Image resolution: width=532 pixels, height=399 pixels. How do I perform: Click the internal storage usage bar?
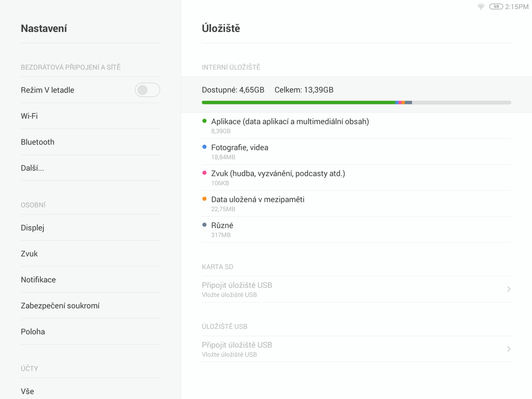[356, 102]
